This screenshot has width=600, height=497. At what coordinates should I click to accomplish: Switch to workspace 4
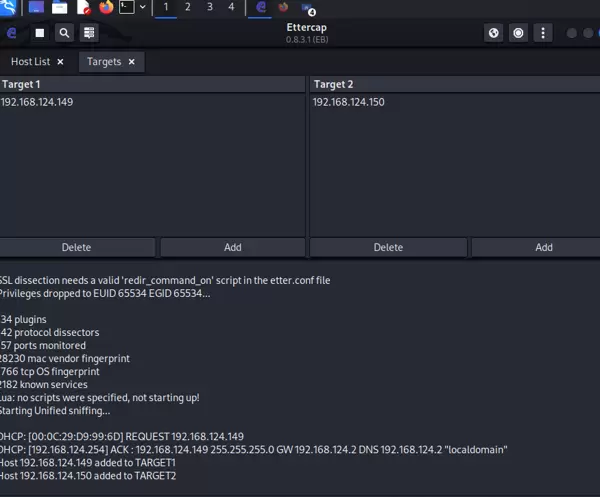tap(231, 7)
